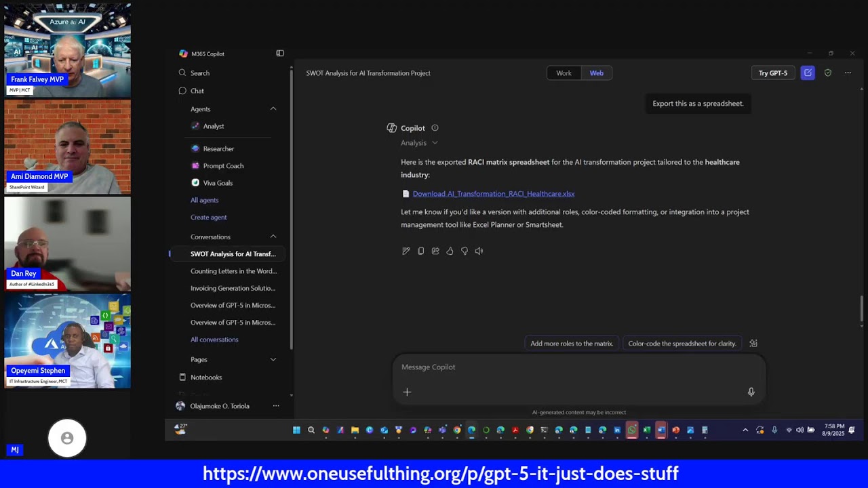The image size is (868, 488).
Task: Start a new chat with the compose icon
Action: pyautogui.click(x=808, y=73)
